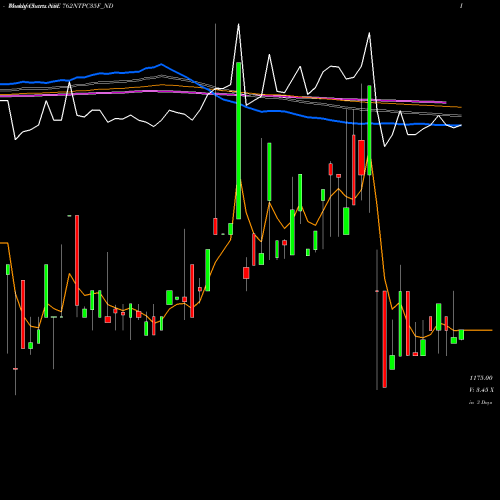This screenshot has height=500, width=500.
Task: Click the volume label starting with V:
Action: pyautogui.click(x=481, y=390)
